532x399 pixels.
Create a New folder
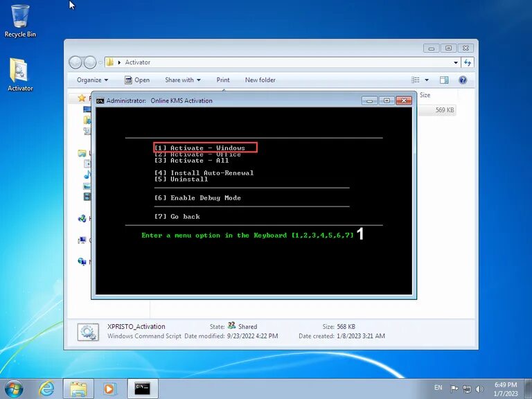260,80
